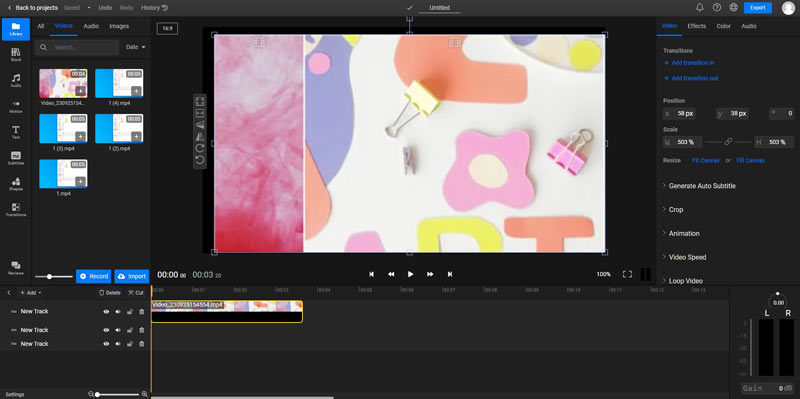800x399 pixels.
Task: Lock the first New Track
Action: (130, 312)
